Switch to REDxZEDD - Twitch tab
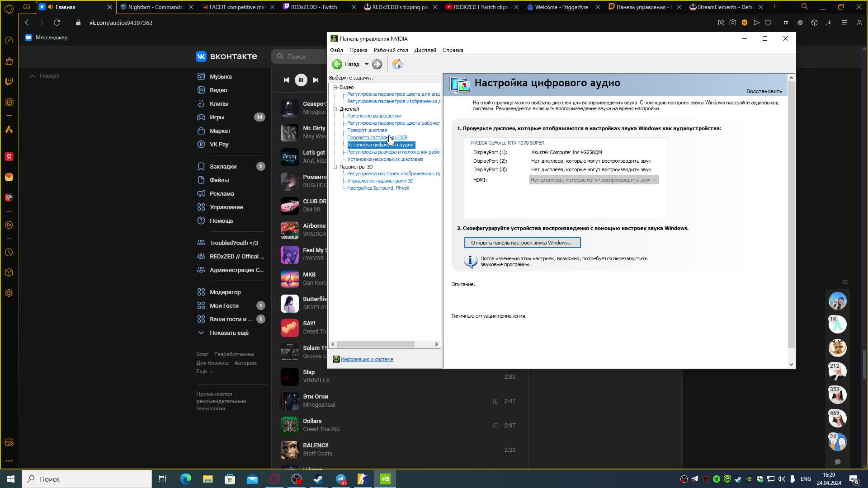 click(x=314, y=7)
